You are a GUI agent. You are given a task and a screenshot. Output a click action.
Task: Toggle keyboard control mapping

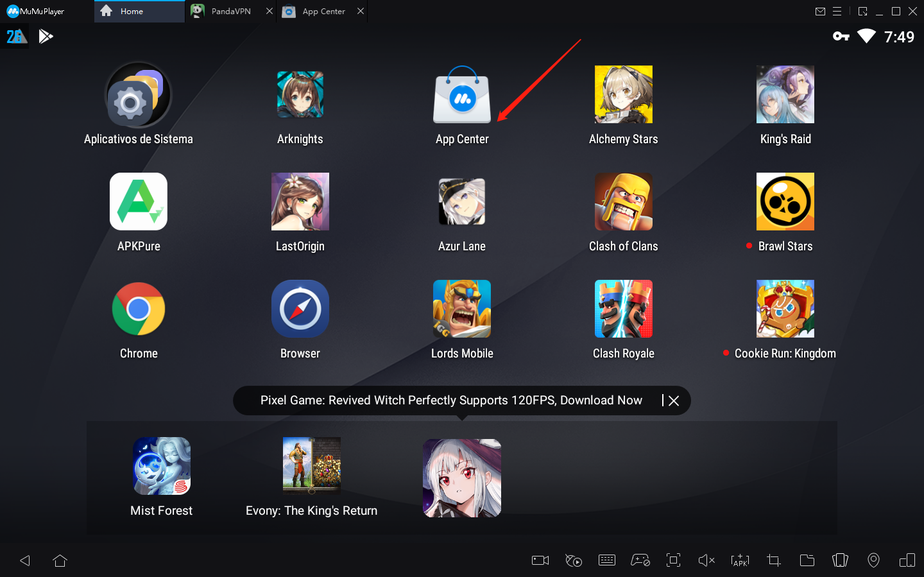607,560
